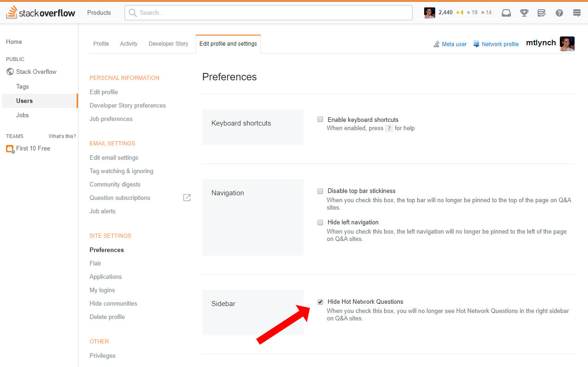Open the Products menu
588x367 pixels.
(99, 13)
